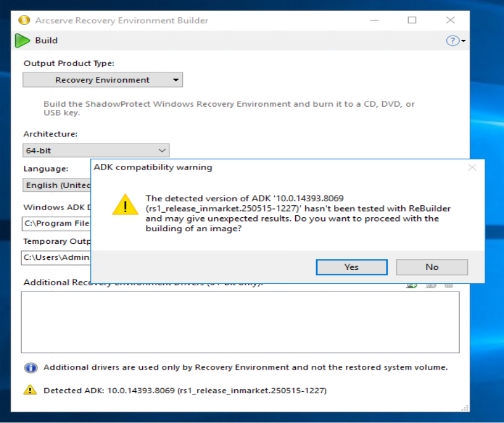The width and height of the screenshot is (504, 423).
Task: Add a driver with the green plus icon
Action: pos(412,285)
